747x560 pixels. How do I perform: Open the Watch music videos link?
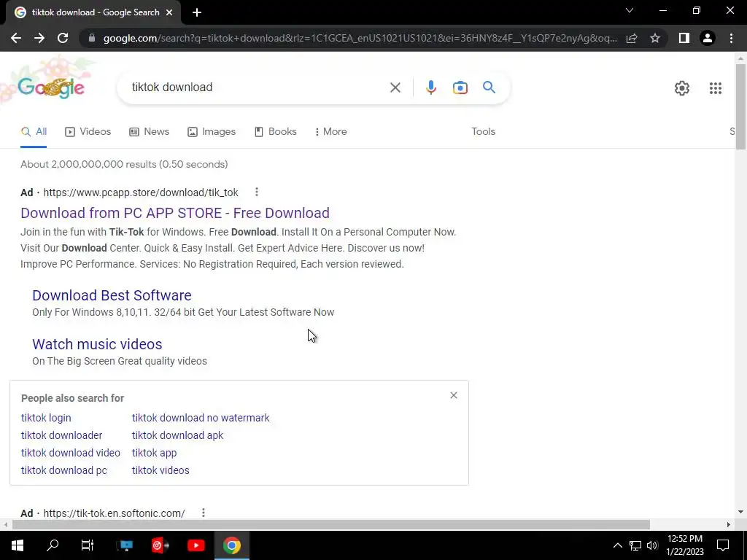point(97,344)
